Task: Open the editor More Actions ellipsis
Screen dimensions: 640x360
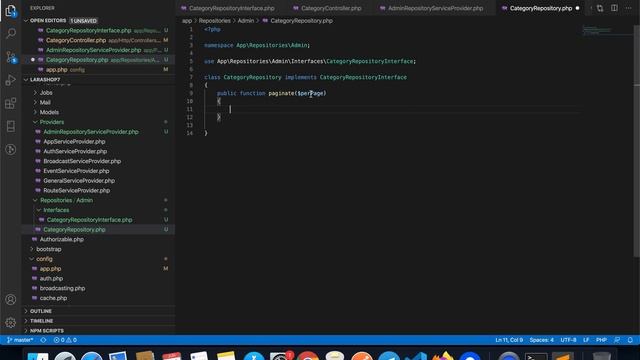Action: click(629, 8)
